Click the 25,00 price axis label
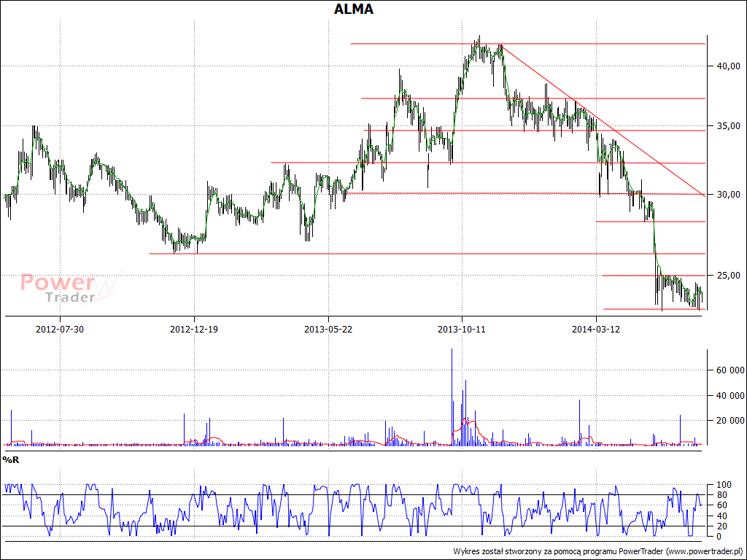 729,275
